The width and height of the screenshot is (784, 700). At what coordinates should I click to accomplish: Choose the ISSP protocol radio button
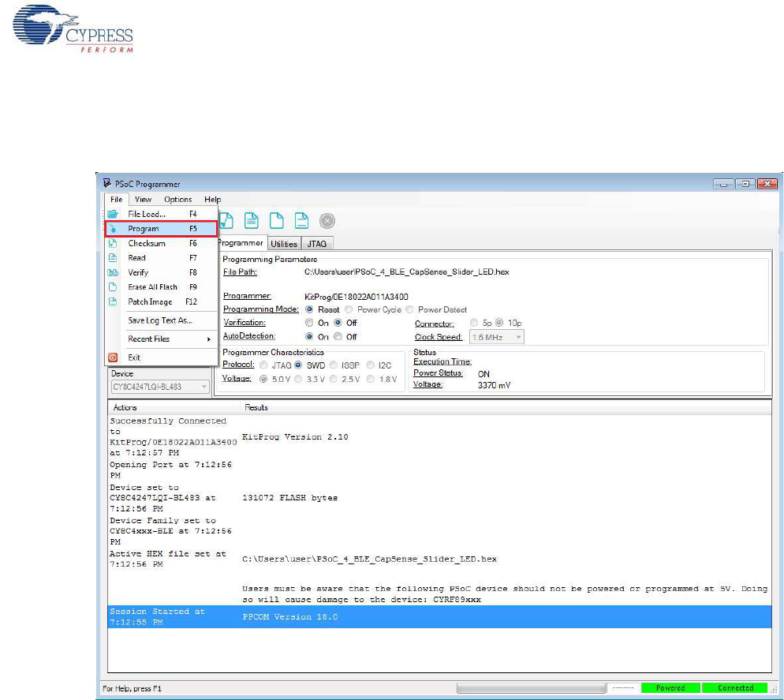[x=334, y=365]
